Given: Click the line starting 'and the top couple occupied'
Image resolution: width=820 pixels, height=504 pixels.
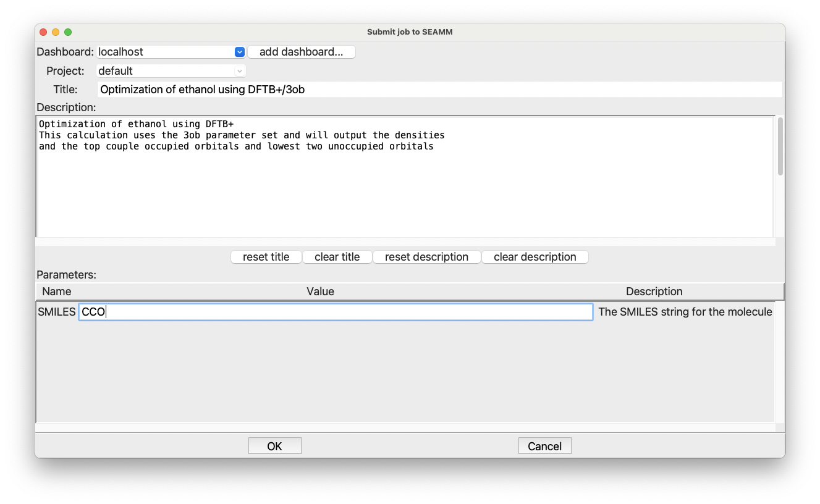Looking at the screenshot, I should tap(236, 146).
